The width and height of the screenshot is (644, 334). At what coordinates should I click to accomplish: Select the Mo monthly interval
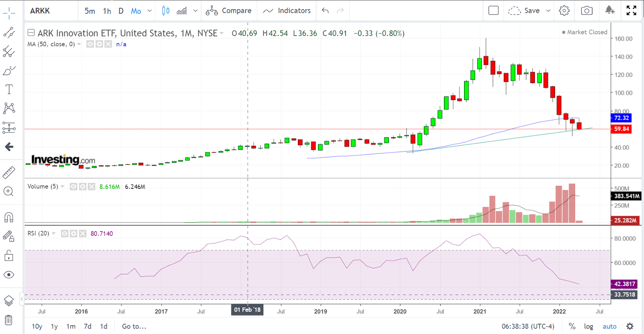[x=136, y=11]
